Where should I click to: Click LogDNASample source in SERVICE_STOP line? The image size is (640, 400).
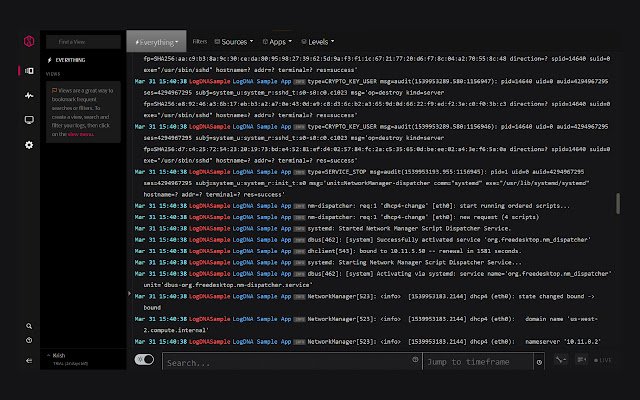209,172
